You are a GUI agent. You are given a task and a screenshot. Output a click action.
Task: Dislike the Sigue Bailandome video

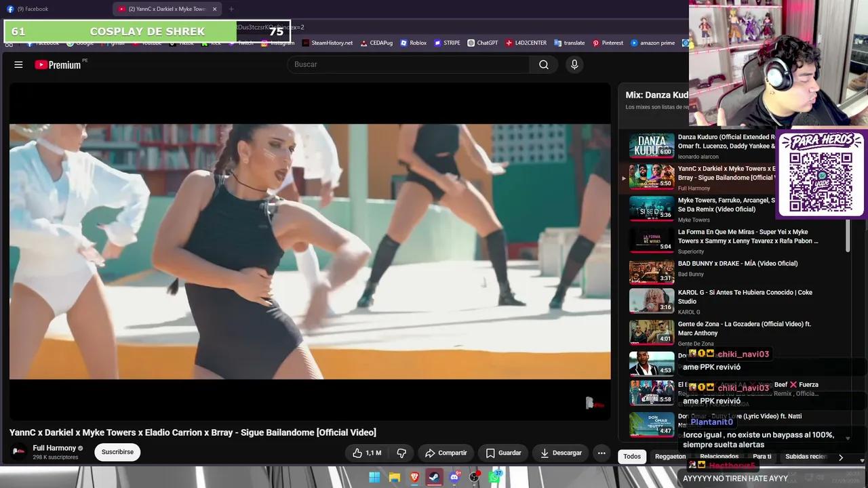[x=401, y=453]
